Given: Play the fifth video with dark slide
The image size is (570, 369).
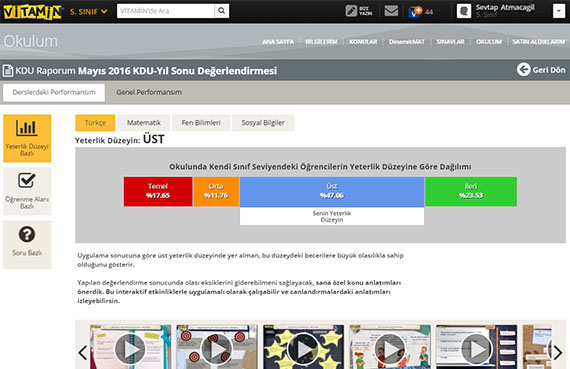Looking at the screenshot, I should tap(476, 348).
